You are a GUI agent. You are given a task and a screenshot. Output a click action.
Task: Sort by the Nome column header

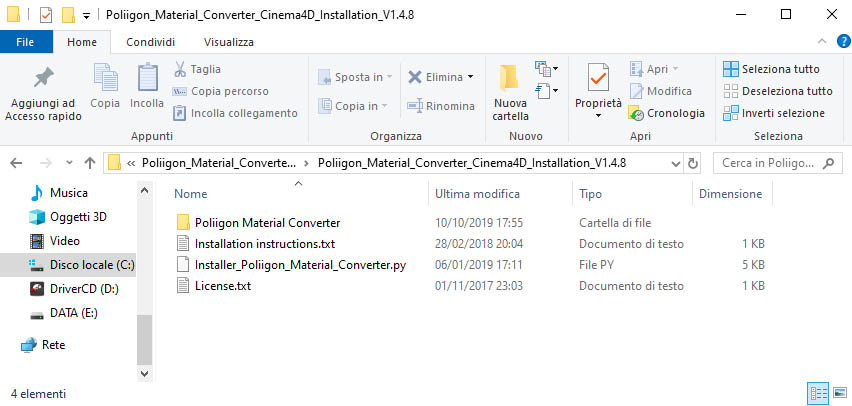[x=190, y=194]
